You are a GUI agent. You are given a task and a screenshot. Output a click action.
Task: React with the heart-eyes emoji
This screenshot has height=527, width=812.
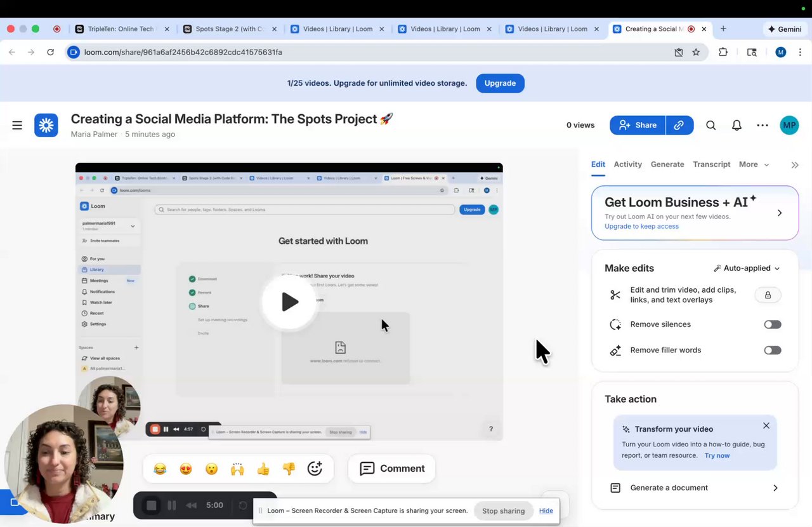(x=186, y=469)
